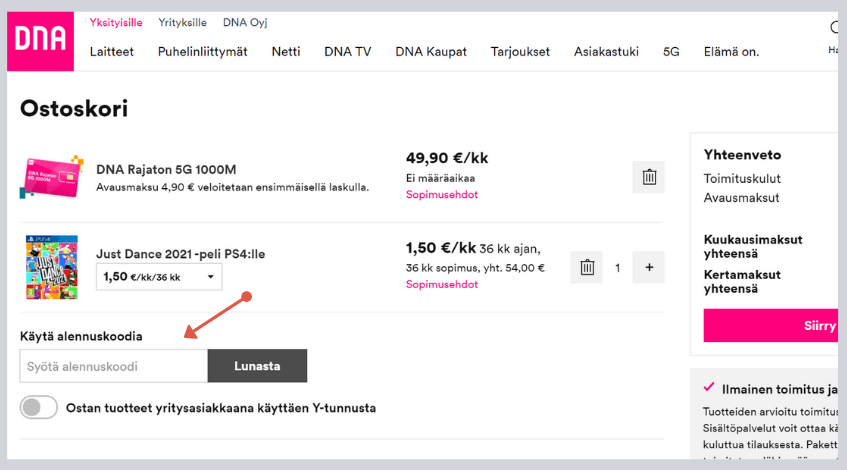This screenshot has height=470, width=847.
Task: Click the Just Dance 2021 -peli PS4:lle title
Action: [180, 254]
